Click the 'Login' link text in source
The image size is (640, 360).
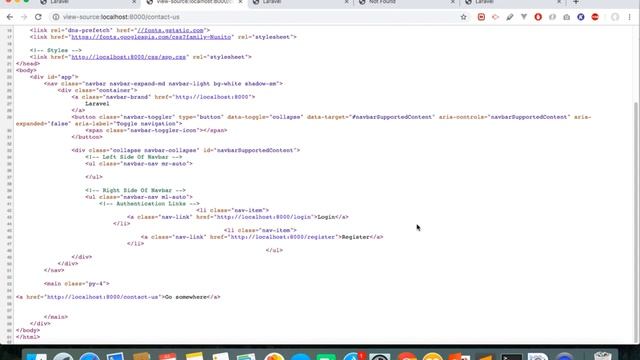[x=326, y=217]
